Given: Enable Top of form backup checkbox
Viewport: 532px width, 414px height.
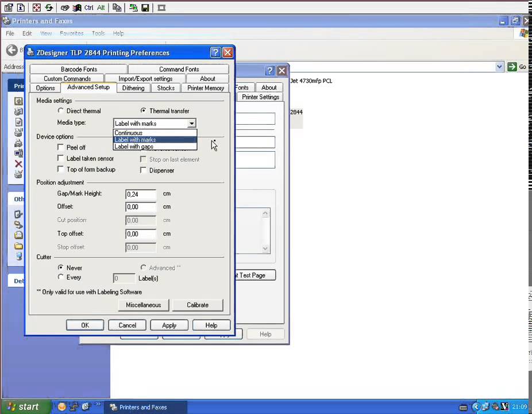Looking at the screenshot, I should [x=60, y=169].
